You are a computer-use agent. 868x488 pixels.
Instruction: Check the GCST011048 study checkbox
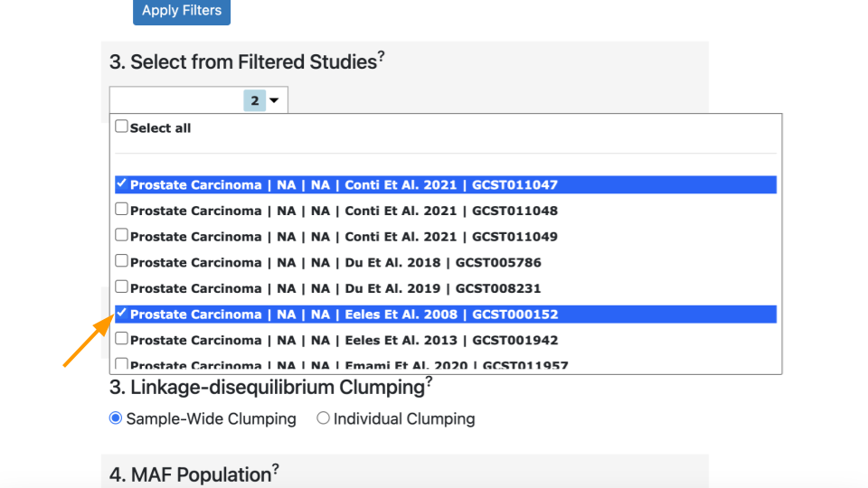point(121,209)
